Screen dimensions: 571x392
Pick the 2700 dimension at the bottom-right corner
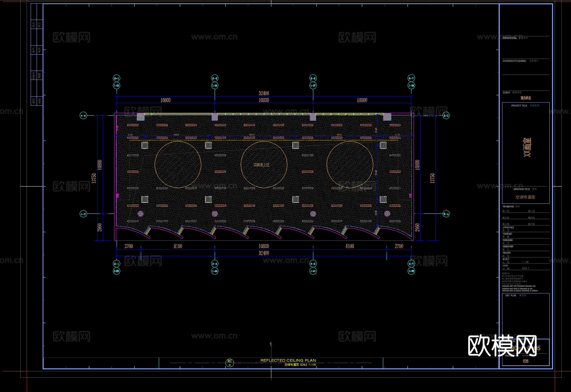[x=399, y=246]
